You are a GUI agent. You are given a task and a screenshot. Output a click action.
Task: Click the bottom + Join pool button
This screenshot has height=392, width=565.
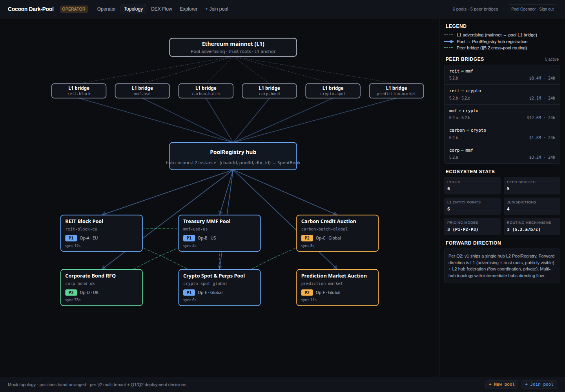coord(539,385)
